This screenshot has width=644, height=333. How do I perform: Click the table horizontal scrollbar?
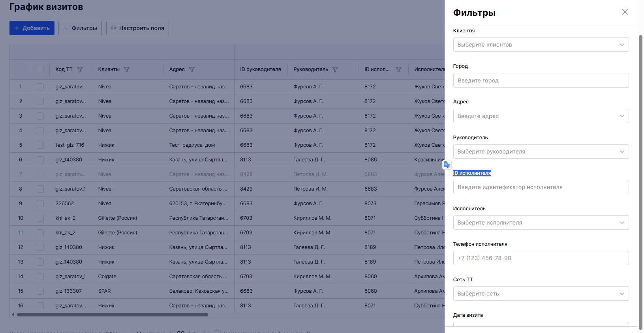[113, 315]
